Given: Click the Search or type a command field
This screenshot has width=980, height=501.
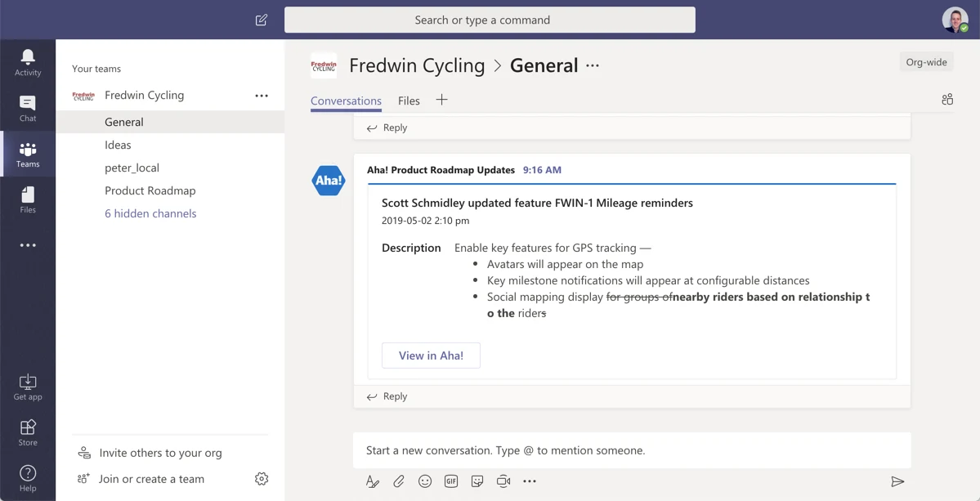Looking at the screenshot, I should click(489, 20).
